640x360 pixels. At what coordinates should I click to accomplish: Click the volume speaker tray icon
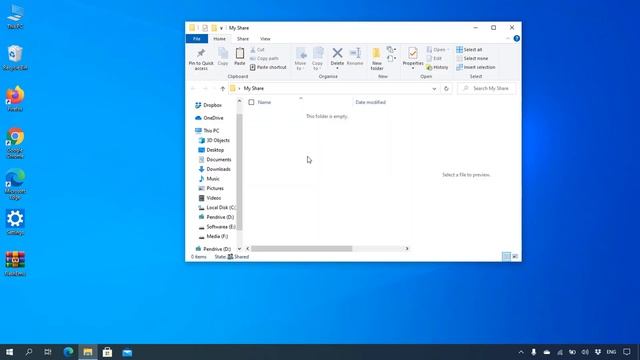(x=585, y=352)
